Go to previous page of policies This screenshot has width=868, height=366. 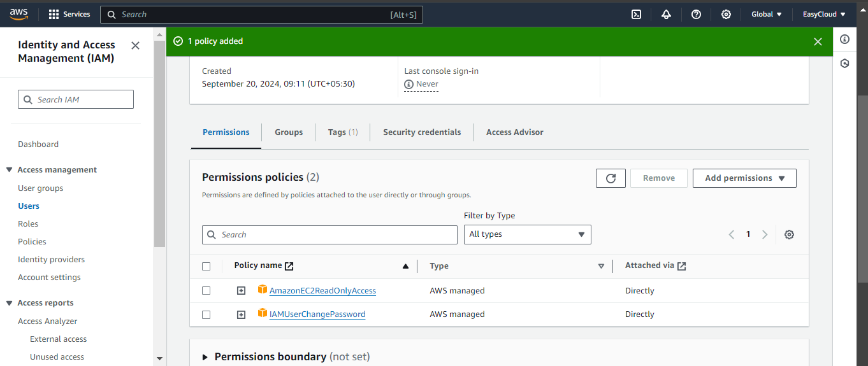click(x=732, y=234)
